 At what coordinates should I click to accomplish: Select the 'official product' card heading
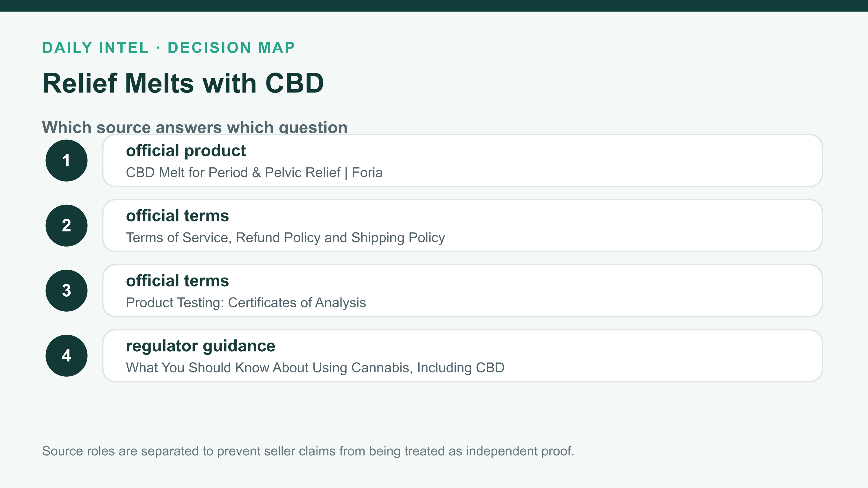[186, 151]
